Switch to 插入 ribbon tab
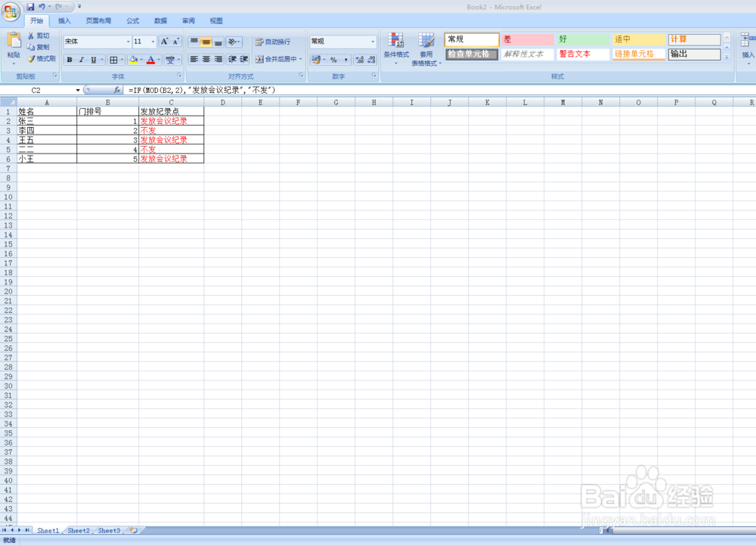The height and width of the screenshot is (546, 756). 64,20
